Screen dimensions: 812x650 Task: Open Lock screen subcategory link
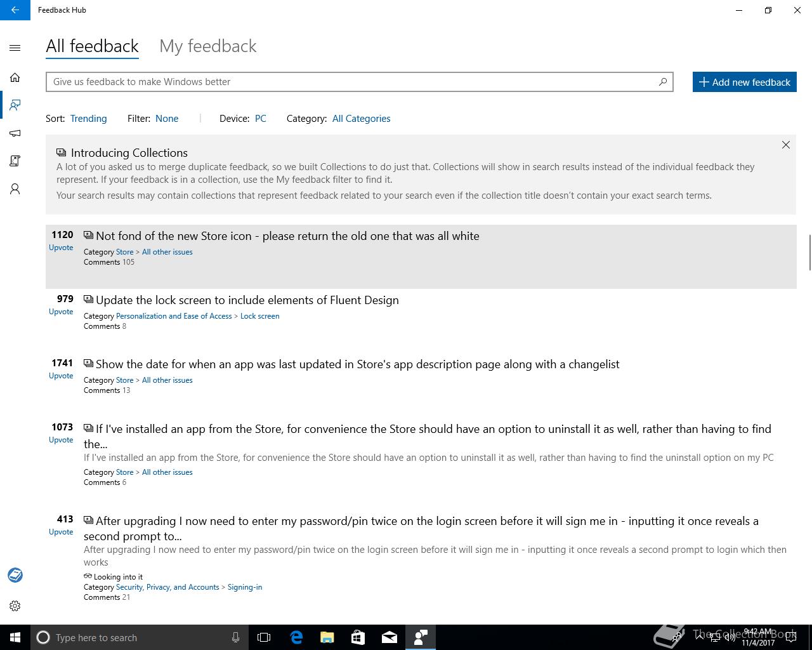(x=259, y=316)
